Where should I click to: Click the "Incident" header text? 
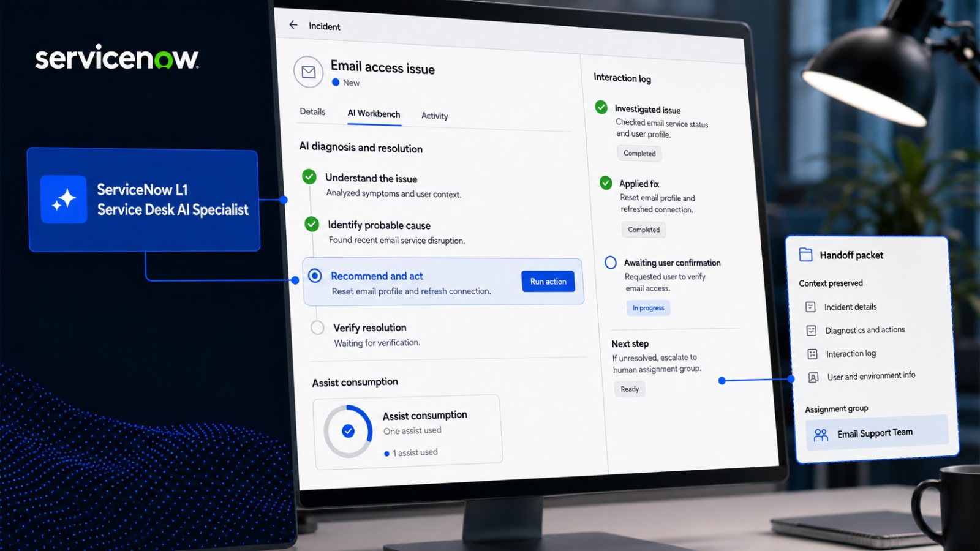point(324,26)
